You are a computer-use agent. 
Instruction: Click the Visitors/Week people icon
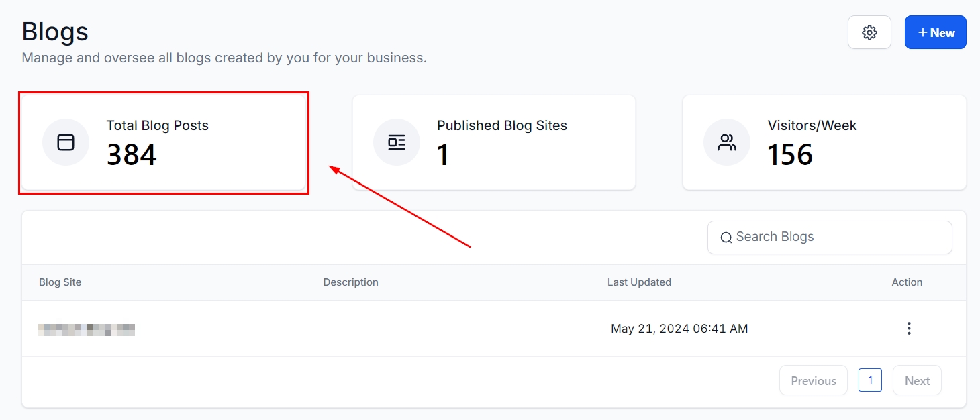click(x=727, y=142)
